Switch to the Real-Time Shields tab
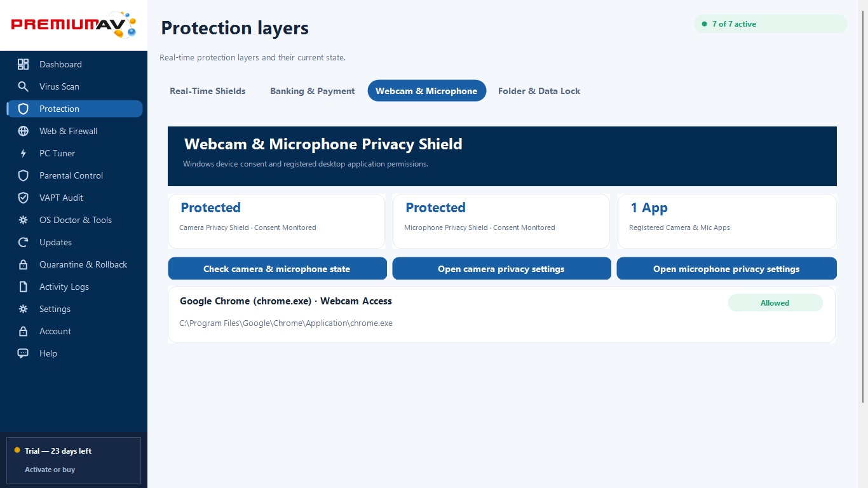This screenshot has height=488, width=868. 208,91
